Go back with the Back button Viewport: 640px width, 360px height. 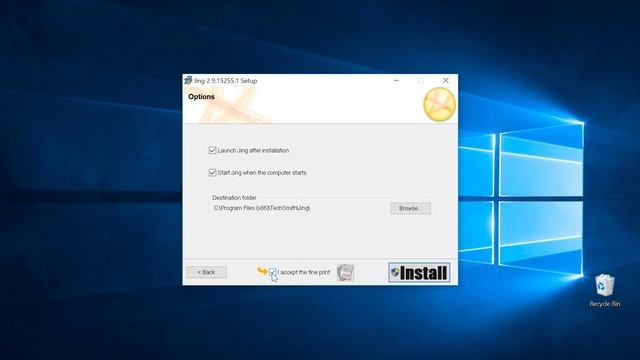(207, 272)
